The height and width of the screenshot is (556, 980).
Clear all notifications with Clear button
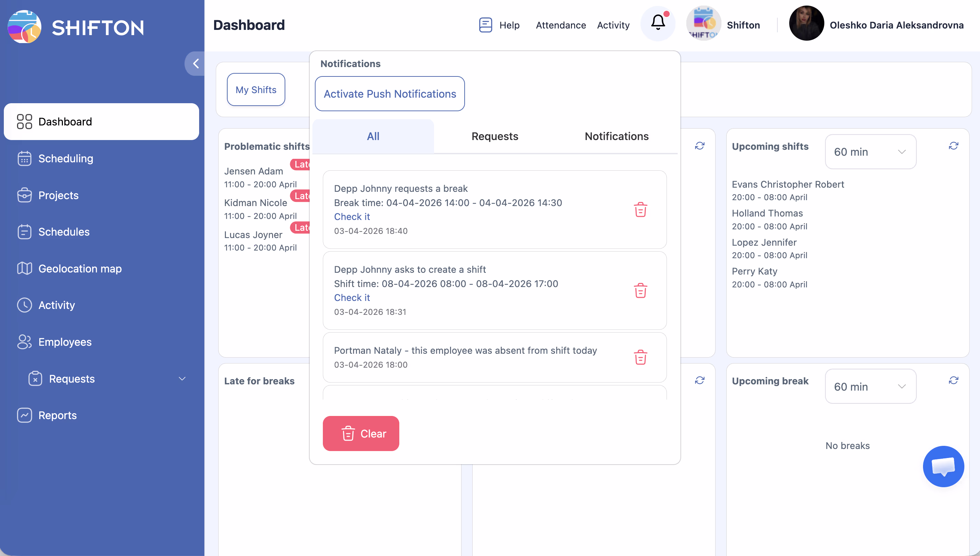pyautogui.click(x=361, y=433)
